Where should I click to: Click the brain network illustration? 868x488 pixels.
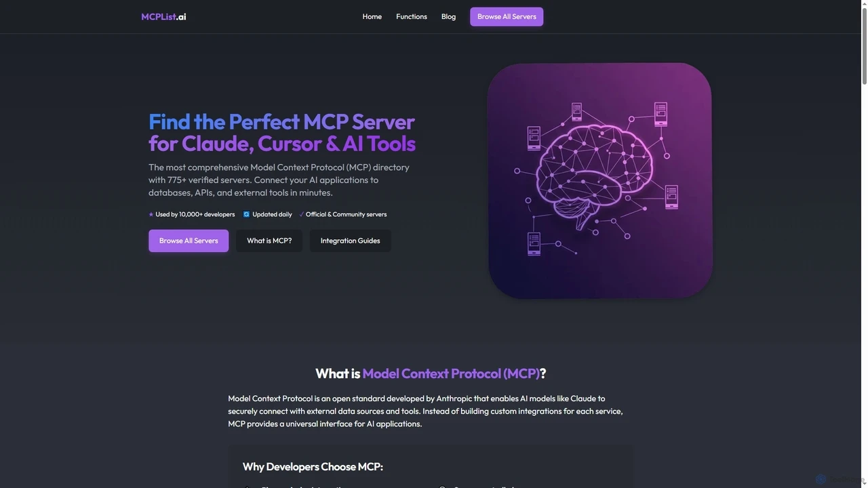(x=599, y=180)
